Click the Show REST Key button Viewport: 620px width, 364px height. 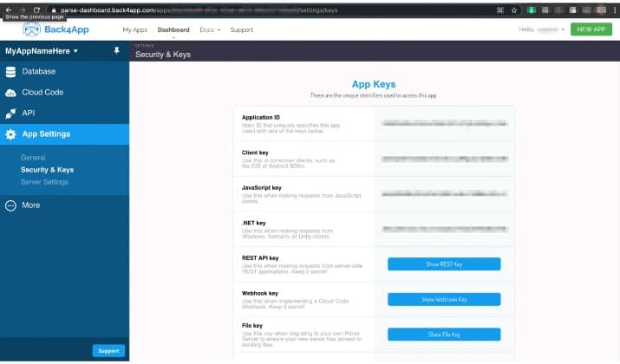(444, 264)
